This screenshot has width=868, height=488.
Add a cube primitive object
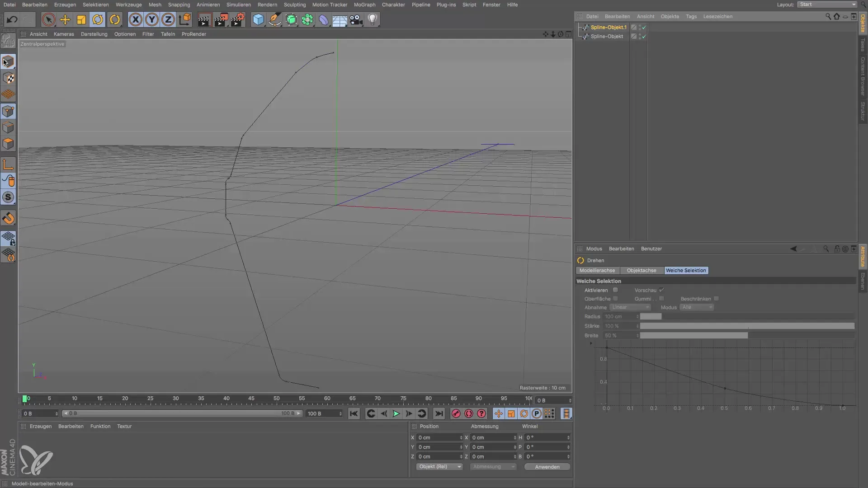point(258,19)
